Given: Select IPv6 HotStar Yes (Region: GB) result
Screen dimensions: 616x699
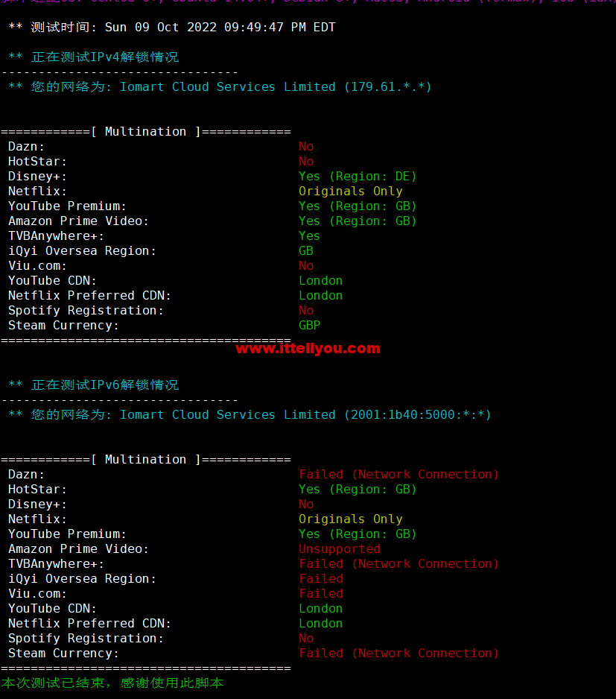Looking at the screenshot, I should click(x=358, y=490).
